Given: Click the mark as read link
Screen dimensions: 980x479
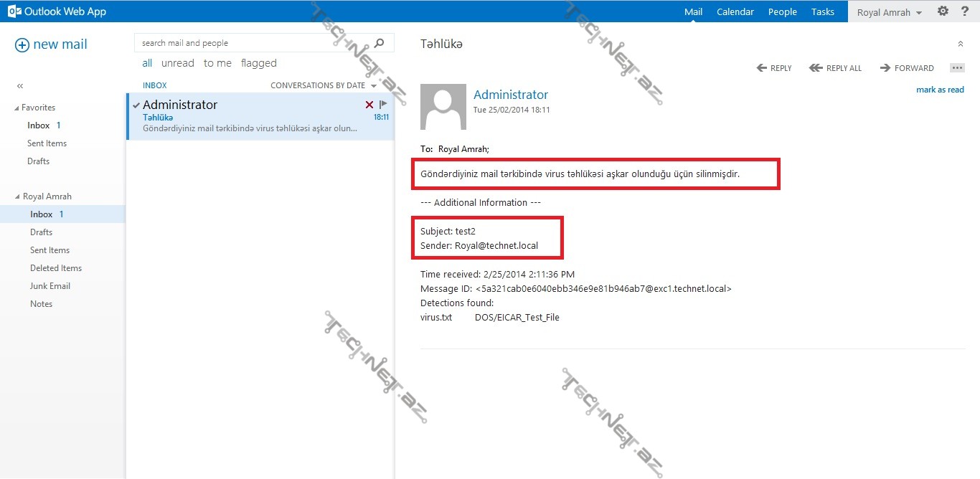Looking at the screenshot, I should pyautogui.click(x=940, y=90).
